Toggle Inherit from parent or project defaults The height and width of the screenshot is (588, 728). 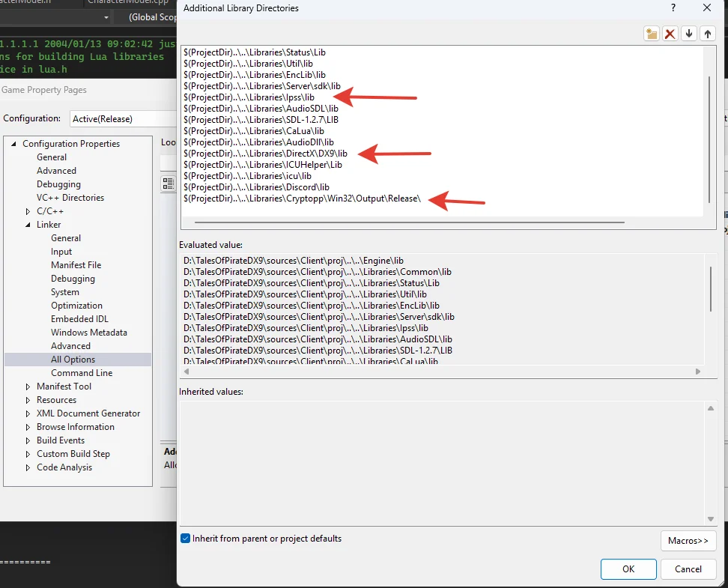[186, 539]
